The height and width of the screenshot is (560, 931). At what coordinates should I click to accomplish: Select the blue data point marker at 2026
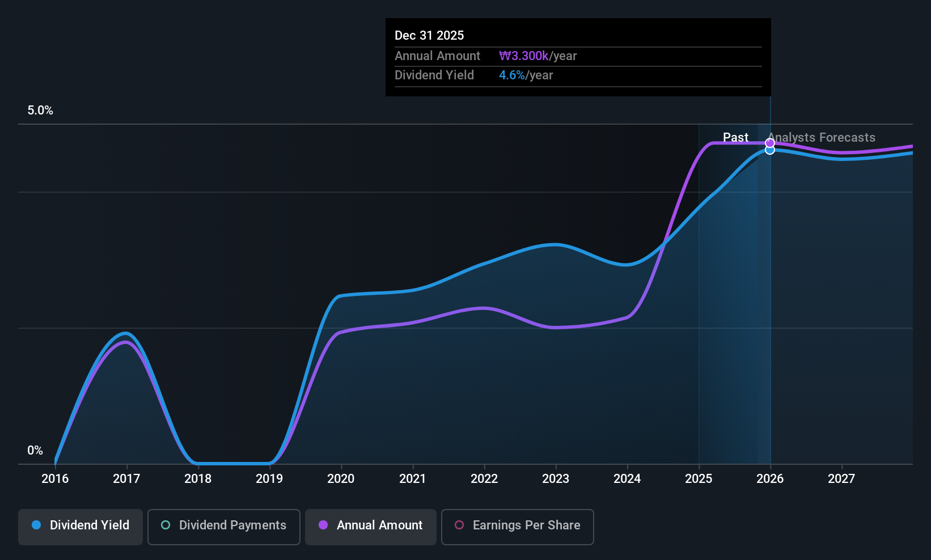coord(769,150)
